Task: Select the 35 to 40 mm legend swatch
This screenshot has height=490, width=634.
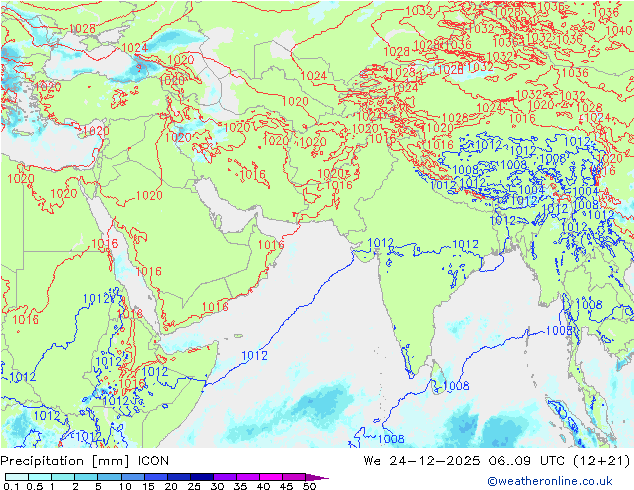Action: [247, 477]
